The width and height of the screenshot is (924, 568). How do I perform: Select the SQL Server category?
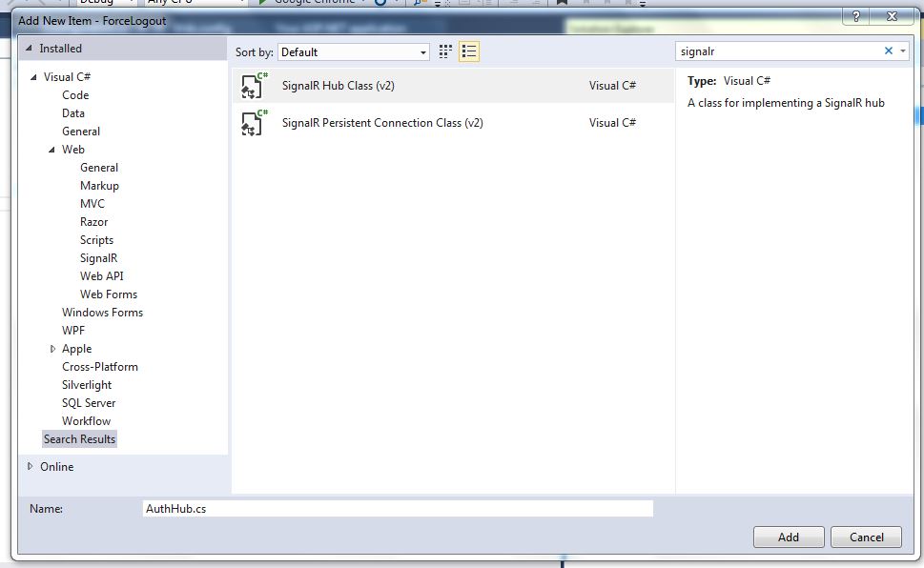pyautogui.click(x=89, y=403)
